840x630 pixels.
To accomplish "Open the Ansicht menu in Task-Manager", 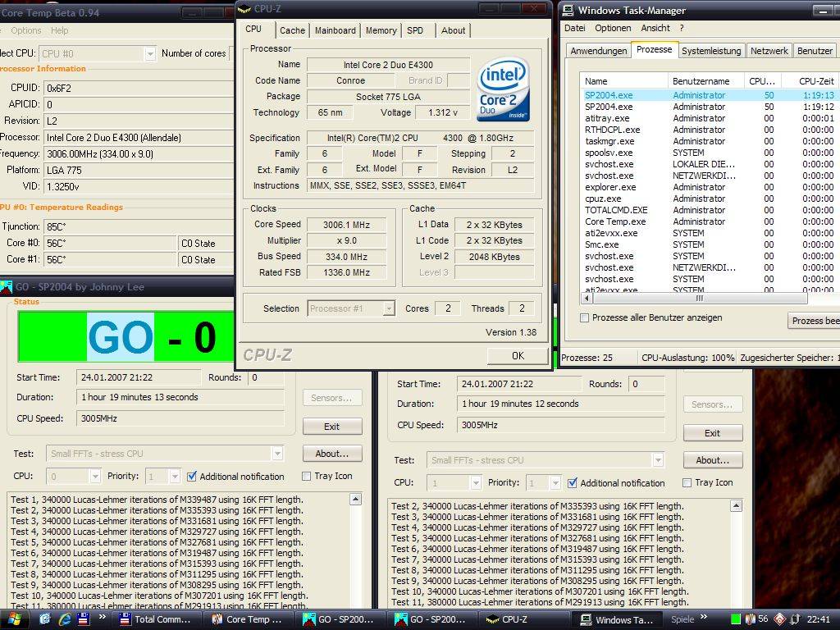I will coord(655,28).
